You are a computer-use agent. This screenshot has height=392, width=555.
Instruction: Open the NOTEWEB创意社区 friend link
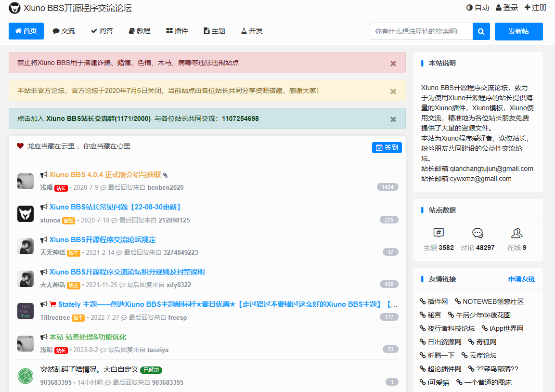(x=489, y=301)
